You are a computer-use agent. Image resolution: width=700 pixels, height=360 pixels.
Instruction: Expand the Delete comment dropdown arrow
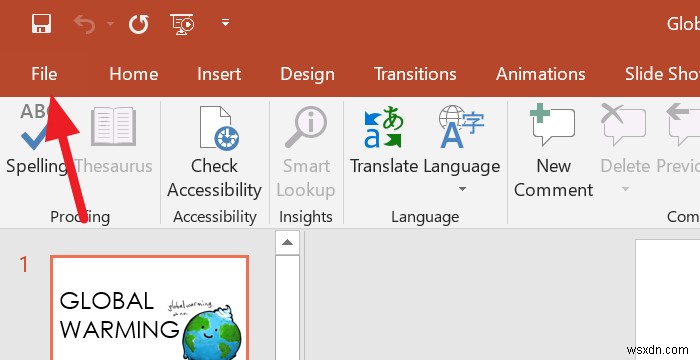[625, 189]
